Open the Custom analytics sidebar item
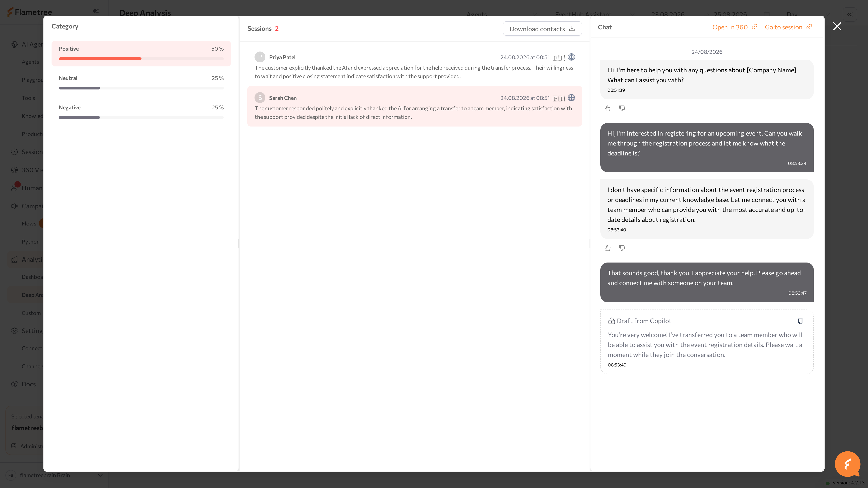868x488 pixels. (31, 313)
